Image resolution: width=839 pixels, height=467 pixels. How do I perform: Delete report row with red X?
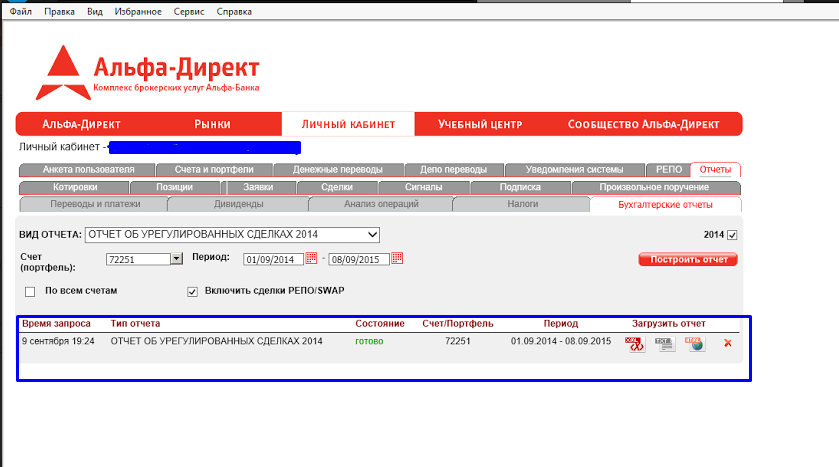pyautogui.click(x=727, y=343)
